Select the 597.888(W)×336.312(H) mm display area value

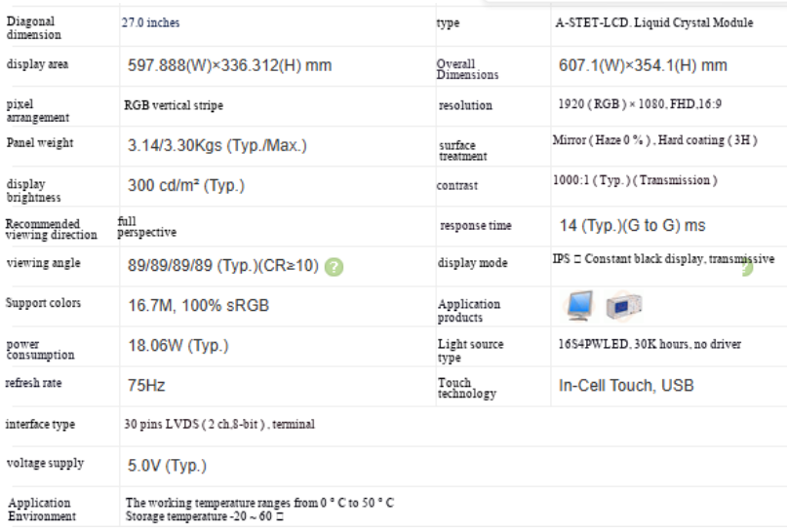point(229,65)
